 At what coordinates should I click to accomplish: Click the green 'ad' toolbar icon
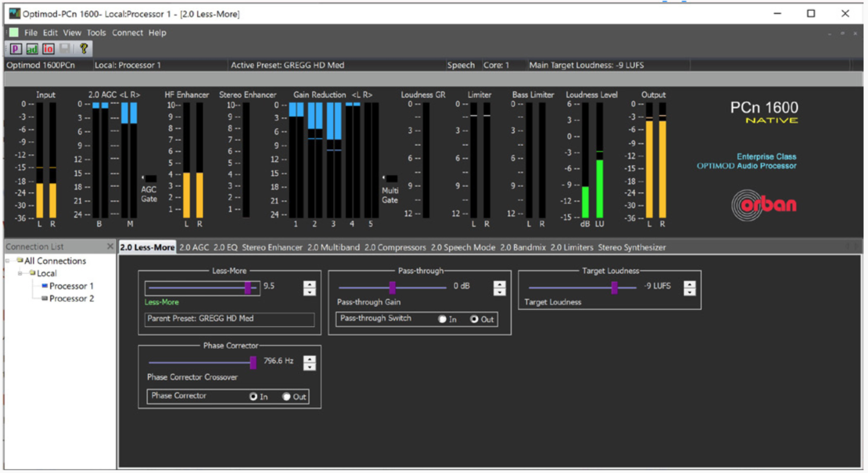coord(32,49)
